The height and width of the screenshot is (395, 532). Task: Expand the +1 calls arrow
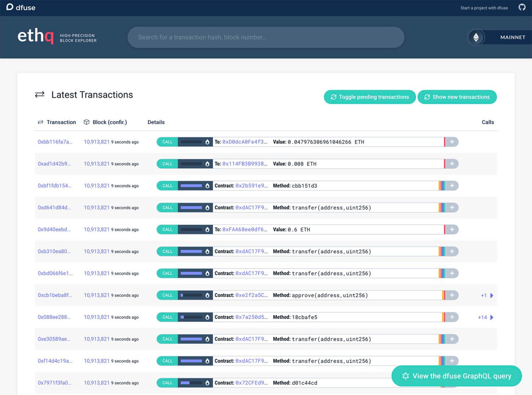(491, 295)
